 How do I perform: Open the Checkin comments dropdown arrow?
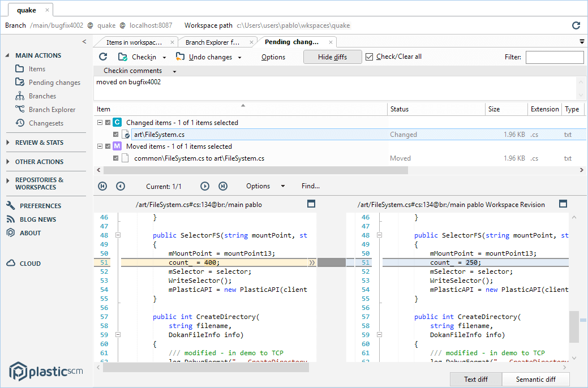pyautogui.click(x=174, y=71)
